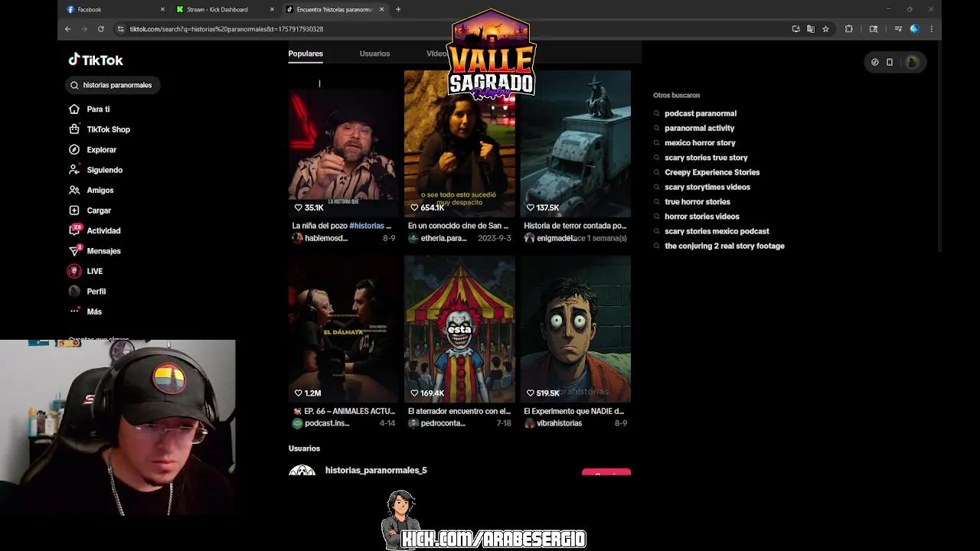Open the Chrome three-dot menu
The height and width of the screenshot is (551, 980).
point(931,29)
